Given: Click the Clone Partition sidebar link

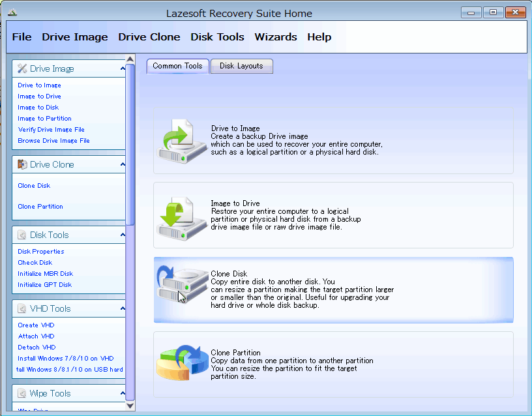Looking at the screenshot, I should pyautogui.click(x=40, y=206).
